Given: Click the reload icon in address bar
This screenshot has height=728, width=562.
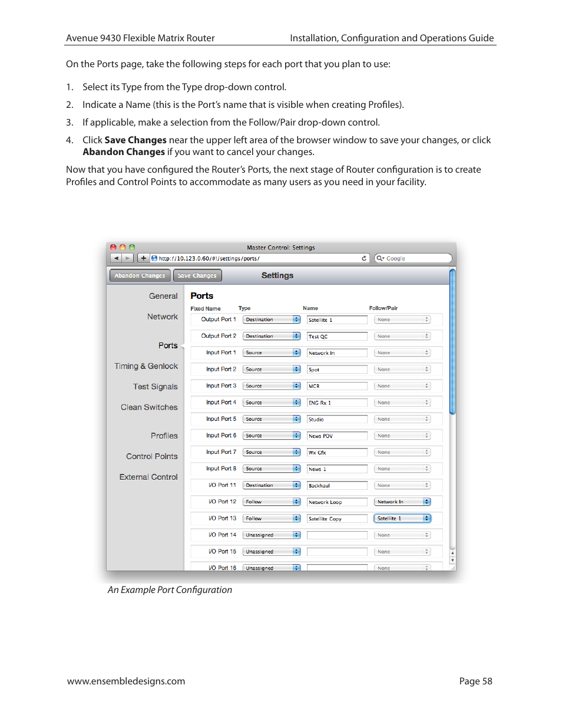Looking at the screenshot, I should pyautogui.click(x=364, y=258).
